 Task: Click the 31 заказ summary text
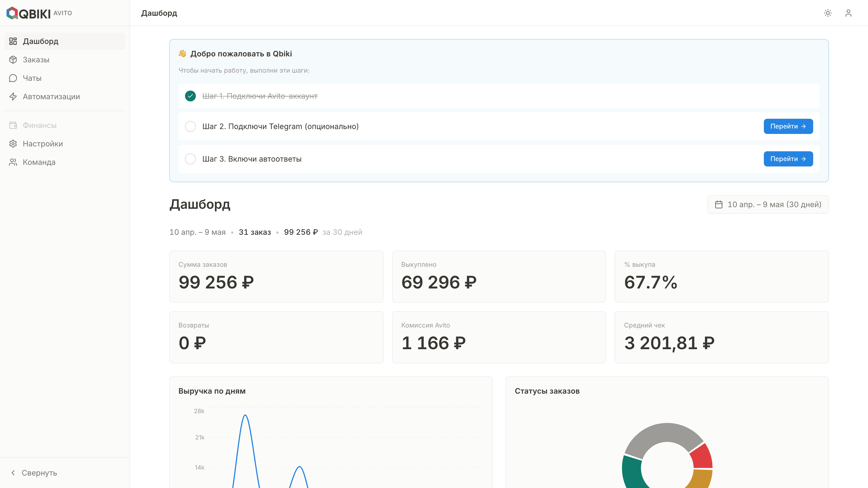(x=255, y=232)
